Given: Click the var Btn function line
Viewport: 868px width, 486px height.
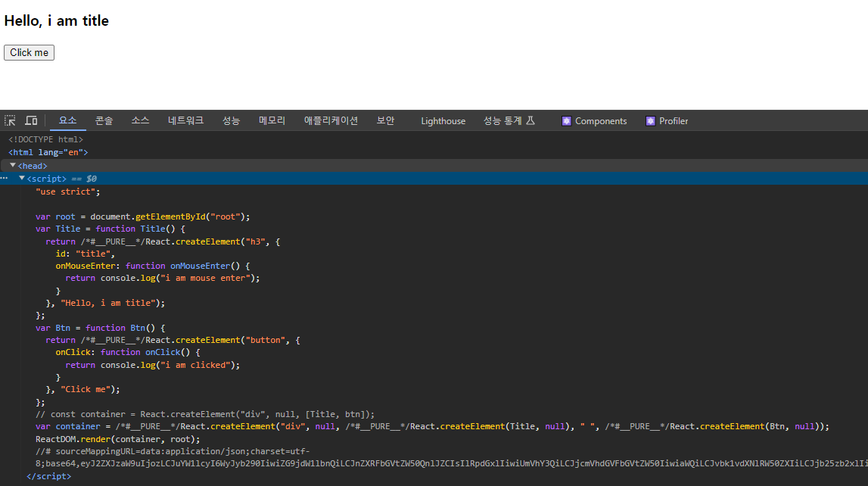Looking at the screenshot, I should (x=100, y=328).
